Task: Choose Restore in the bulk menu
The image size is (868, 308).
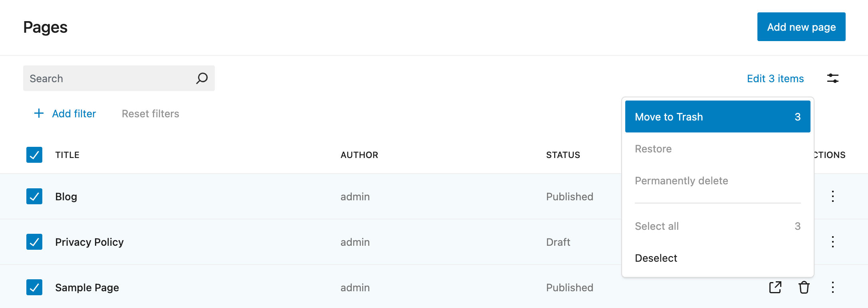Action: pyautogui.click(x=717, y=149)
